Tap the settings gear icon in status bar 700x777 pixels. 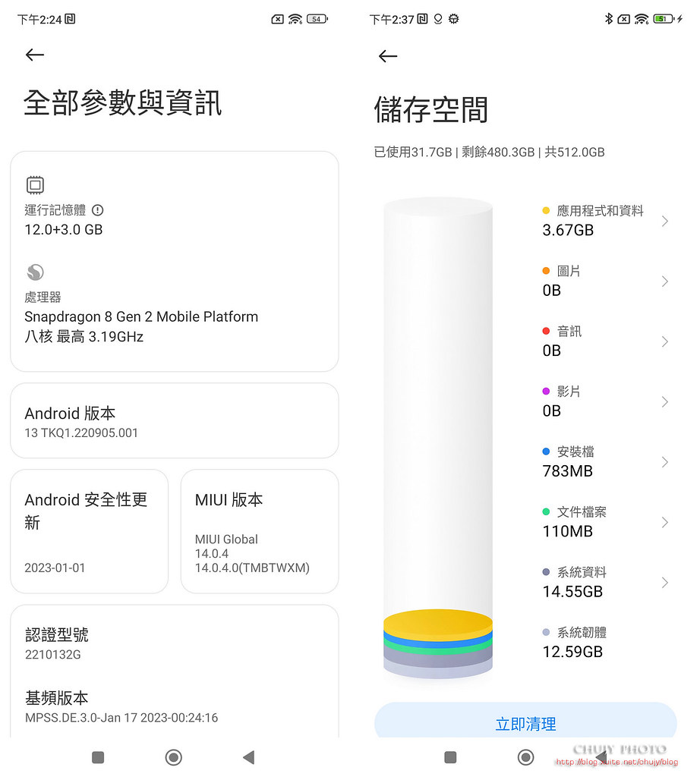pos(453,19)
